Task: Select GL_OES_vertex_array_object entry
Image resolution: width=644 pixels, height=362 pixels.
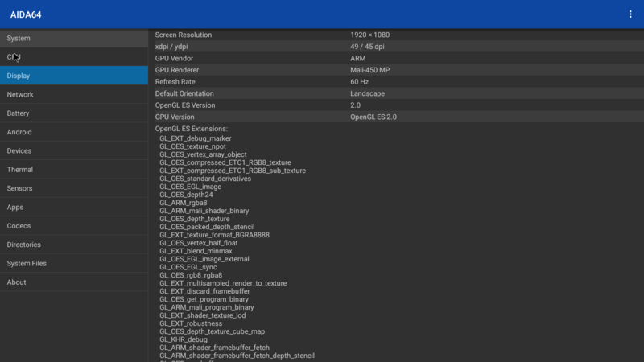Action: click(203, 154)
